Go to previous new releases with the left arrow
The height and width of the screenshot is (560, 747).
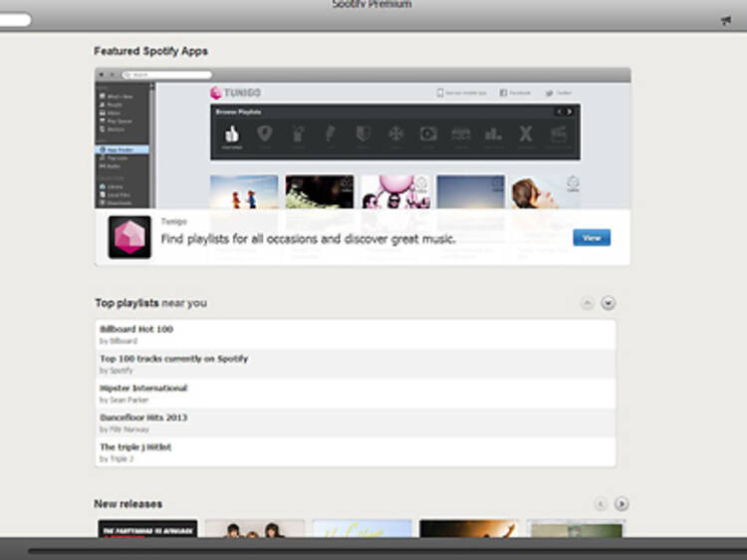coord(601,504)
